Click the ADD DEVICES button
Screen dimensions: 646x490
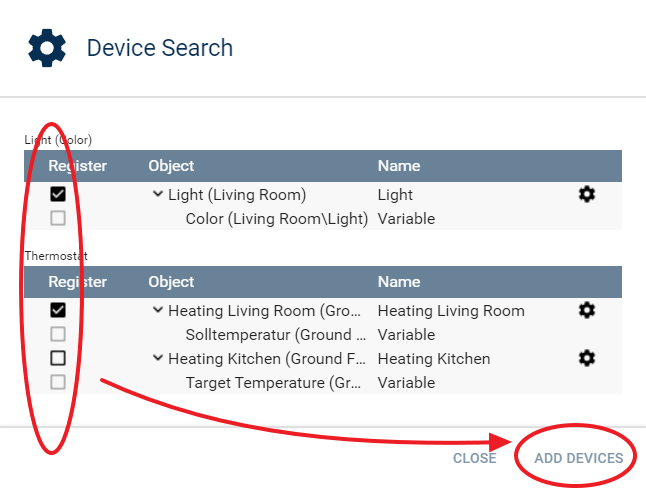pyautogui.click(x=579, y=458)
